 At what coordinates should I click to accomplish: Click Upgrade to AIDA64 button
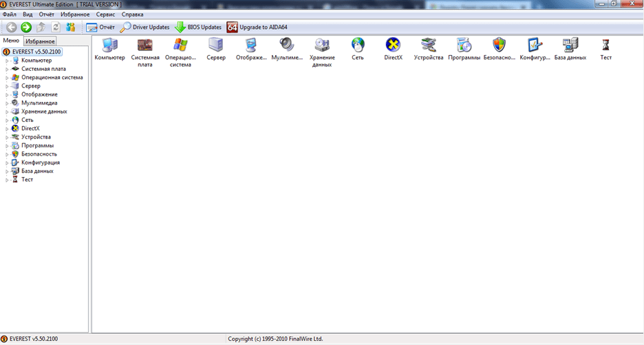click(x=257, y=27)
